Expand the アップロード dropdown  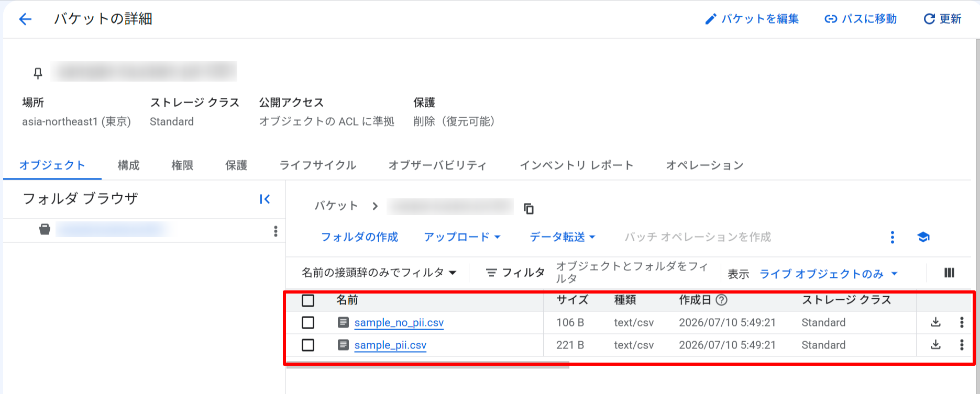tap(462, 237)
